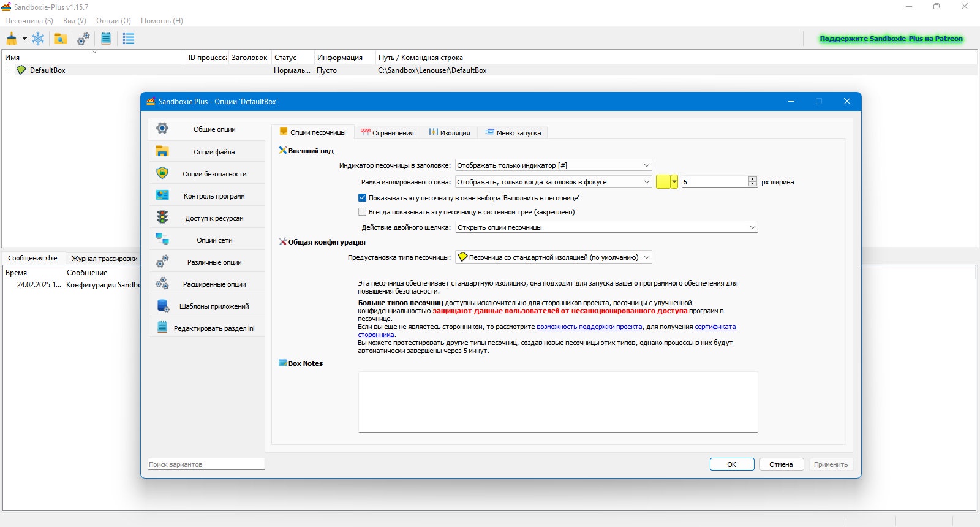
Task: Click the blue notepad toolbar icon
Action: (106, 39)
